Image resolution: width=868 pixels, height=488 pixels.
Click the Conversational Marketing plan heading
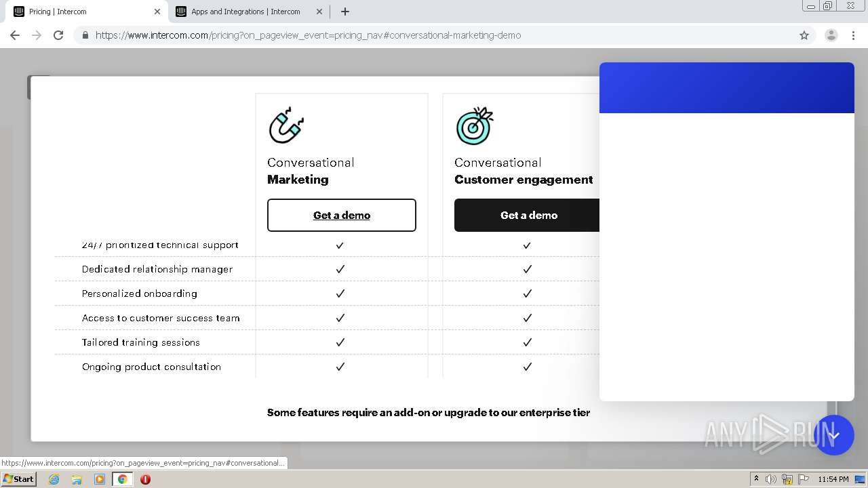[x=311, y=171]
